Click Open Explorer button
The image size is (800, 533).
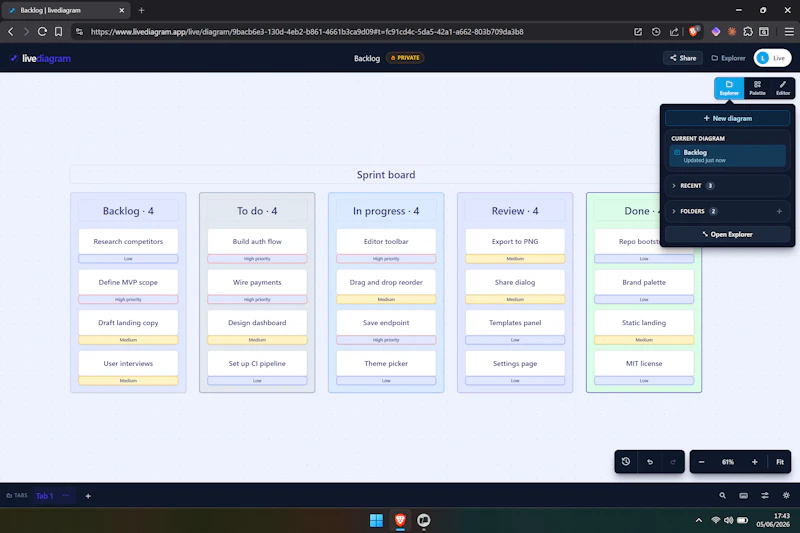point(728,234)
